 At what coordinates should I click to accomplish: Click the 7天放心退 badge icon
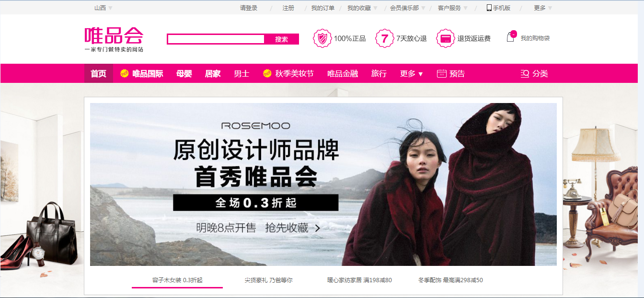click(x=384, y=38)
